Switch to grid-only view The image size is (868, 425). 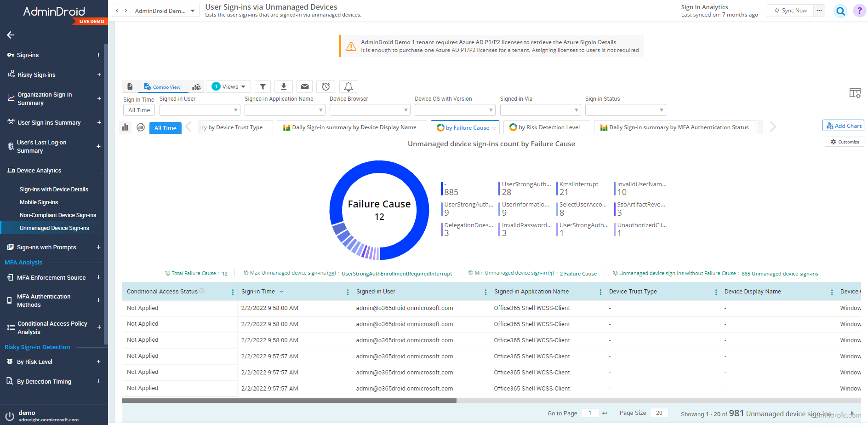pyautogui.click(x=130, y=86)
